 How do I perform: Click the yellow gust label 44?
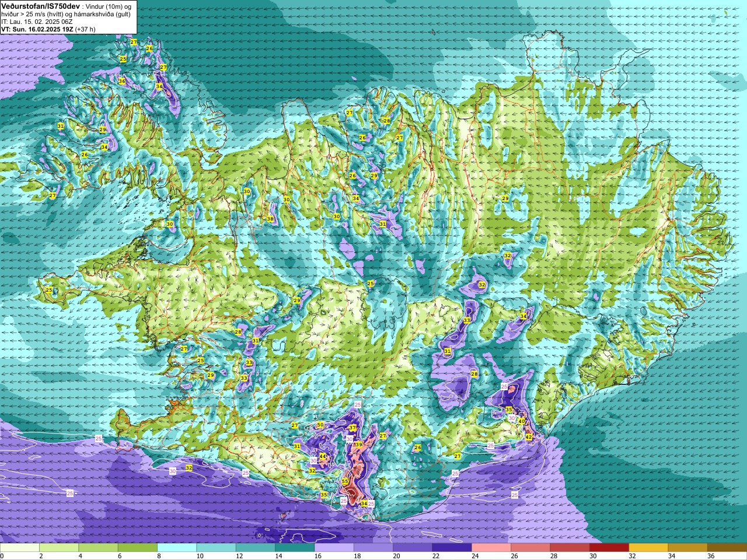(x=323, y=456)
